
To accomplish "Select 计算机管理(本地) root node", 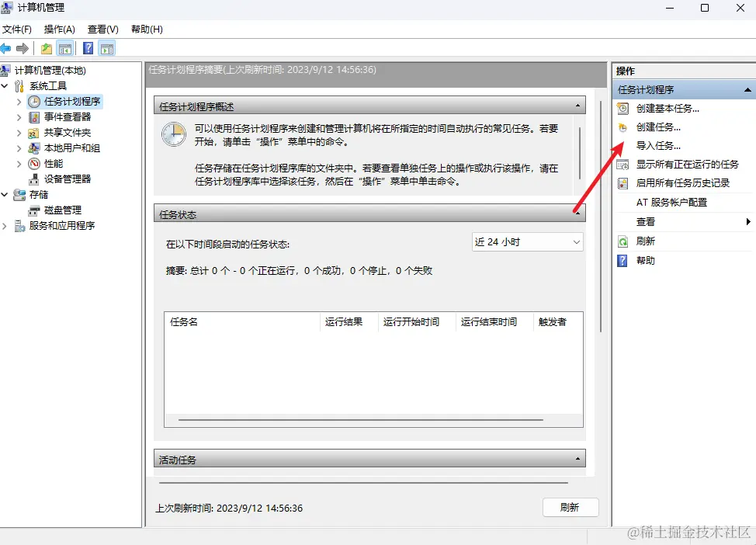I will tap(50, 71).
